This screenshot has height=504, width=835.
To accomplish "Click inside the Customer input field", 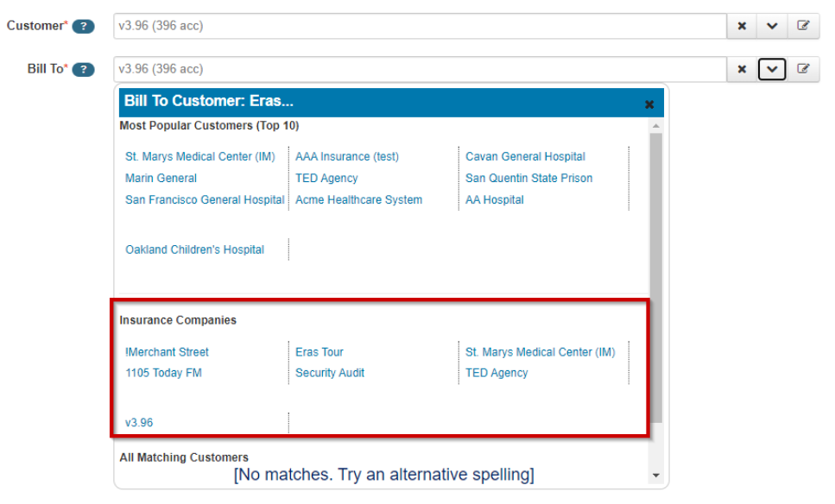I will pos(419,26).
